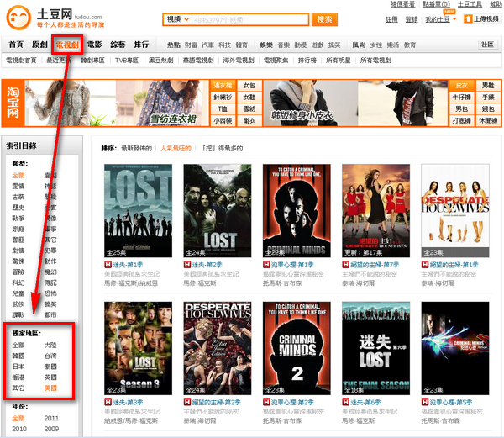Open the 原創 main tab
The height and width of the screenshot is (438, 504).
pos(39,45)
